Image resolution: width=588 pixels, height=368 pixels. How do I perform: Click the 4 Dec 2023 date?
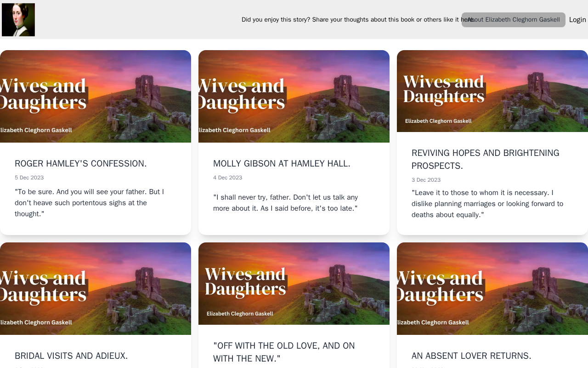pos(227,178)
